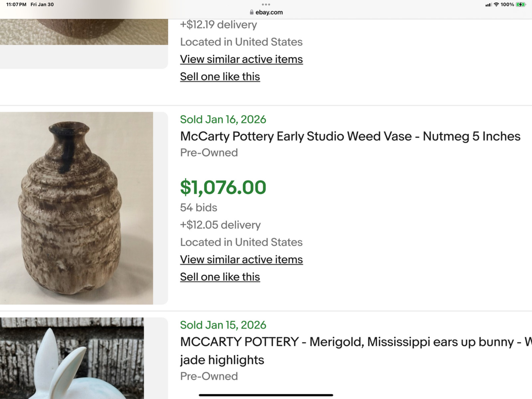Tap the 11:07 PM clock in status bar
The image size is (532, 399).
pos(16,4)
